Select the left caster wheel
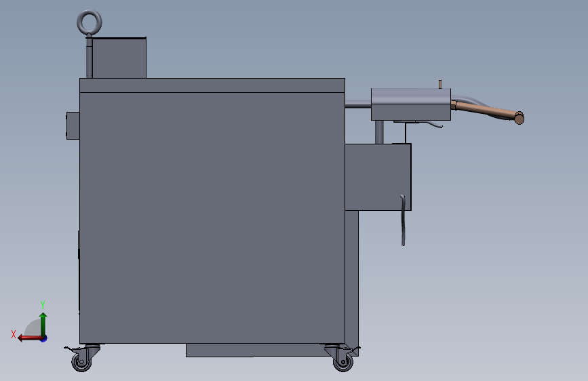 click(x=81, y=362)
